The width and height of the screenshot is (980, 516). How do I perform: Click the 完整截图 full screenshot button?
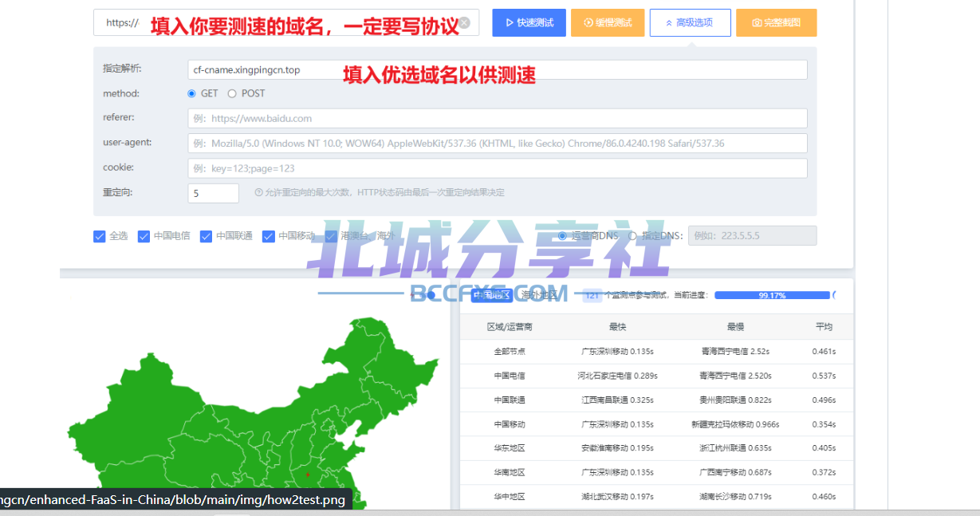click(x=777, y=23)
